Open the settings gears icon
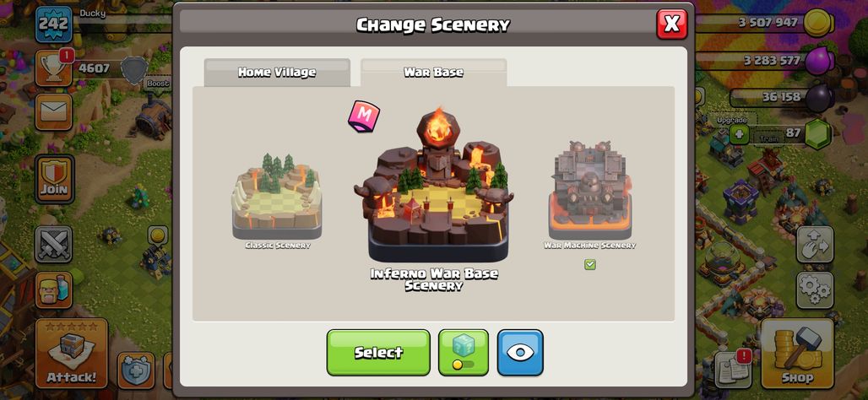The width and height of the screenshot is (868, 400). [x=815, y=290]
